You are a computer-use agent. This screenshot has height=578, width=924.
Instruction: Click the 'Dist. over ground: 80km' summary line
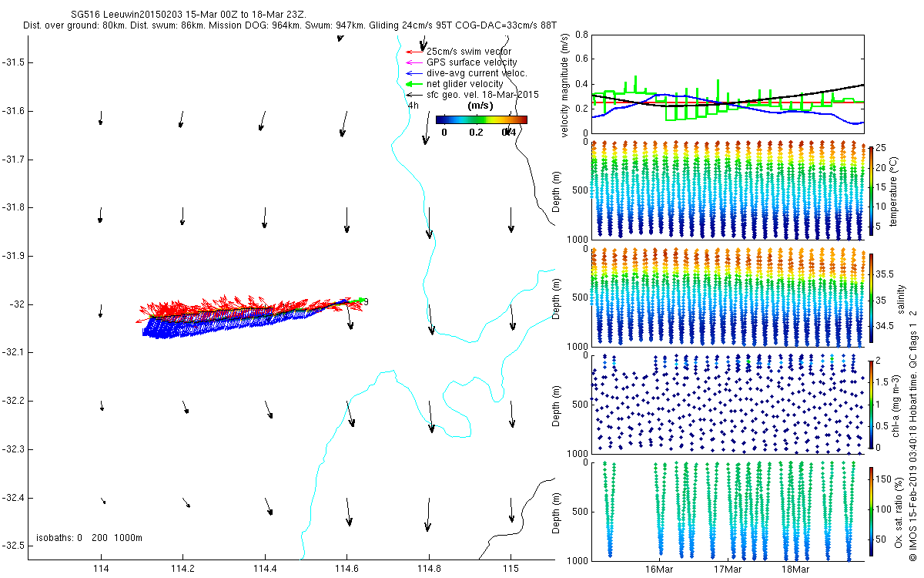(290, 25)
